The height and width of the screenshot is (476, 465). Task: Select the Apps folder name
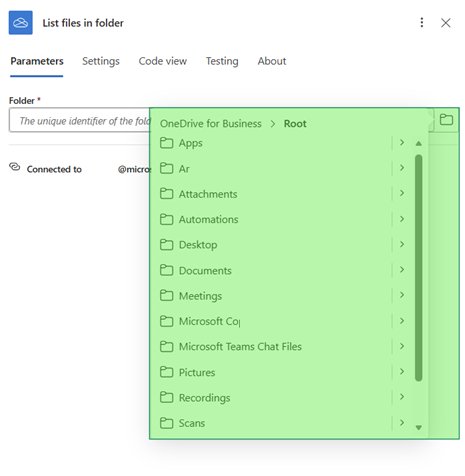pyautogui.click(x=191, y=143)
